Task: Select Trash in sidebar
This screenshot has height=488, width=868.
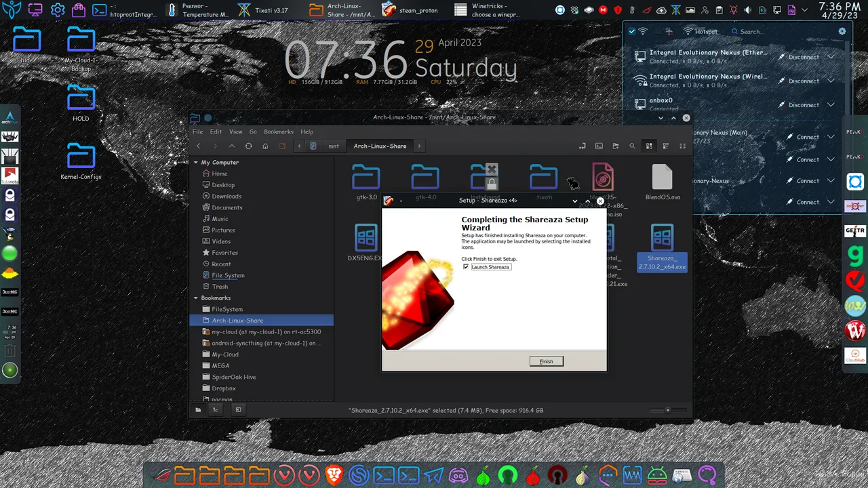Action: tap(220, 287)
